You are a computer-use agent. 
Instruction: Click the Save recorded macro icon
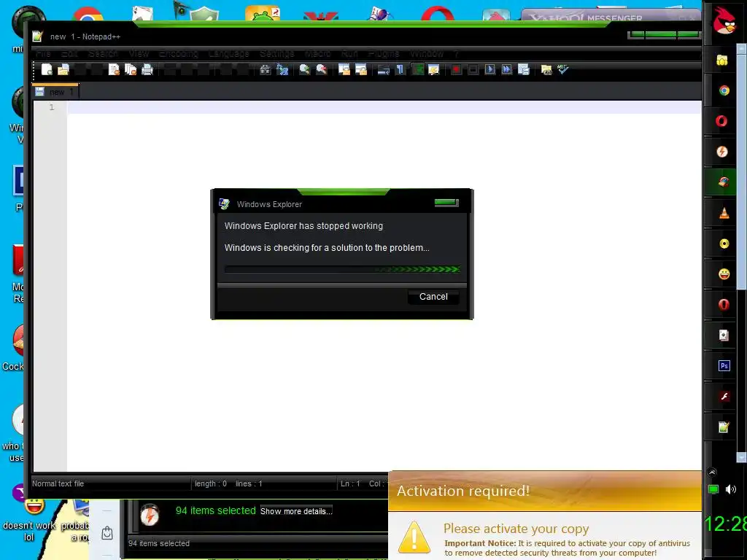(524, 69)
